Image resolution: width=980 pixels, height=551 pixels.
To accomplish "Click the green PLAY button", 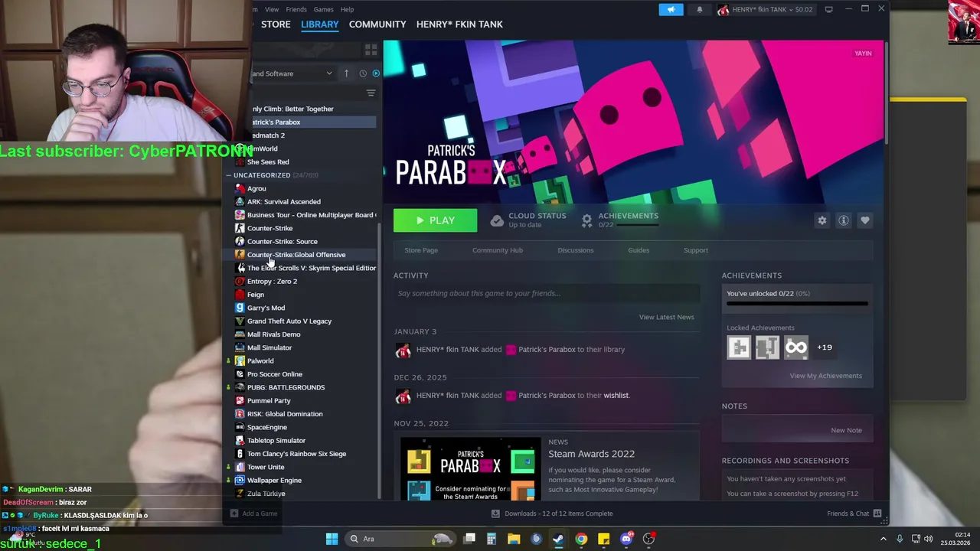I will pyautogui.click(x=435, y=220).
